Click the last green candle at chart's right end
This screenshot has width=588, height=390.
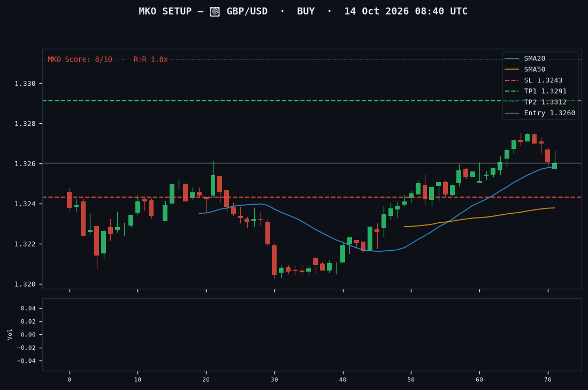point(555,166)
